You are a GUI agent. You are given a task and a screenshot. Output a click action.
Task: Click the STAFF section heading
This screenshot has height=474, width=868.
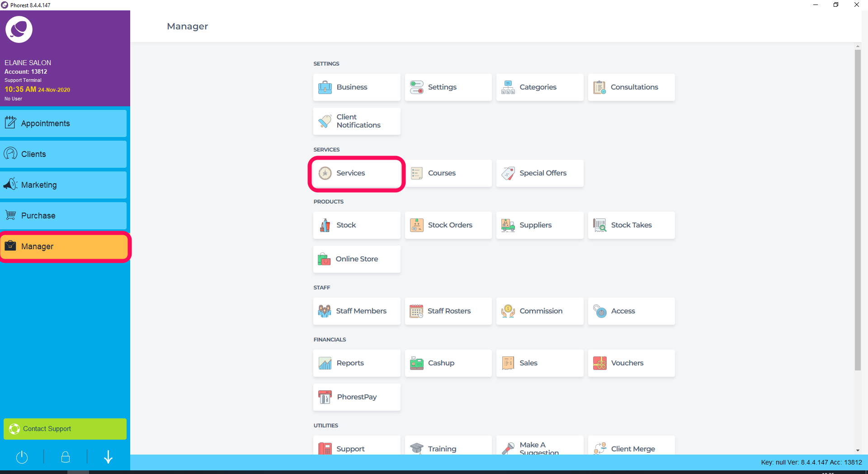322,288
